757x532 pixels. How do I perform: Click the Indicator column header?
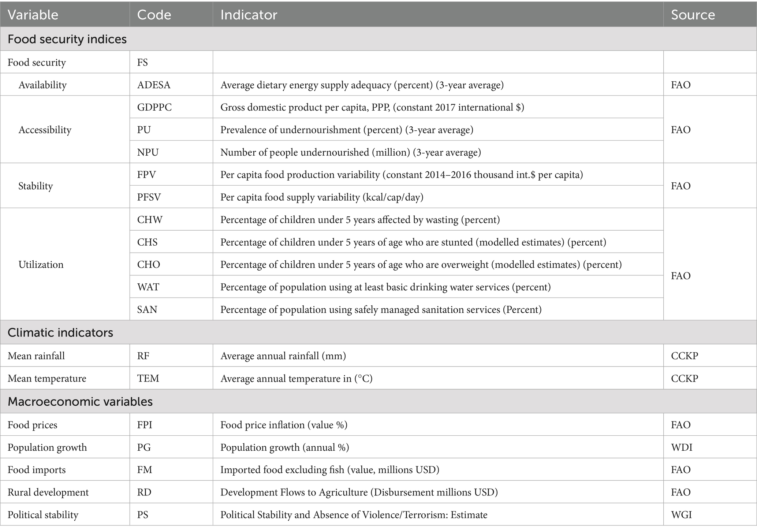click(x=249, y=15)
